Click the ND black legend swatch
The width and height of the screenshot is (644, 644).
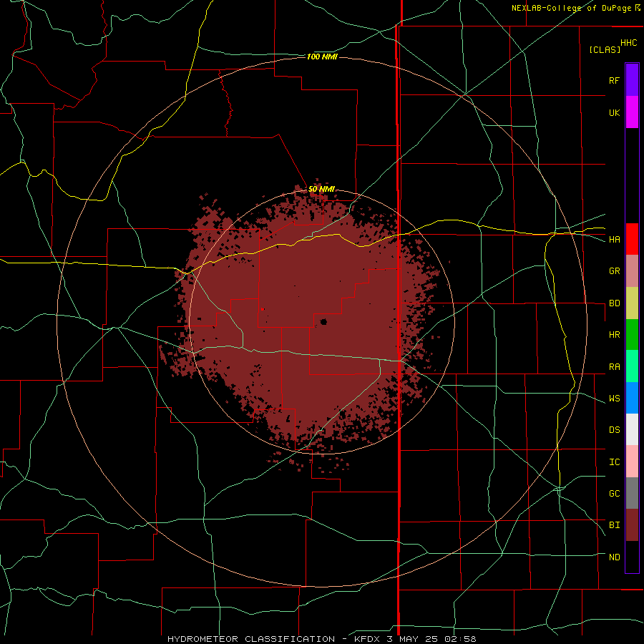[632, 557]
